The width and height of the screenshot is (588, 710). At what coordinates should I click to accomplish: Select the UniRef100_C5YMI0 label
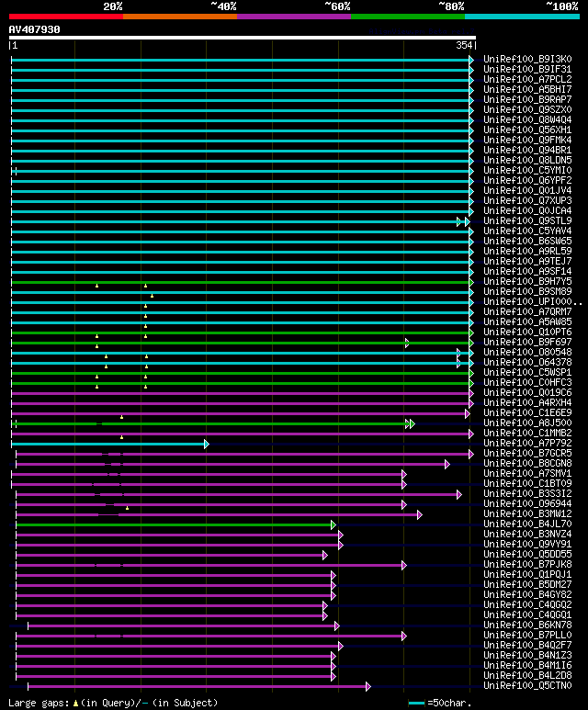[x=527, y=170]
